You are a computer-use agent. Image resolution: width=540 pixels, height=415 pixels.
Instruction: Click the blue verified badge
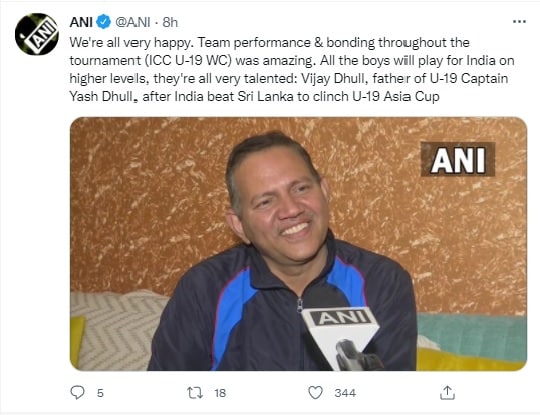[x=103, y=22]
